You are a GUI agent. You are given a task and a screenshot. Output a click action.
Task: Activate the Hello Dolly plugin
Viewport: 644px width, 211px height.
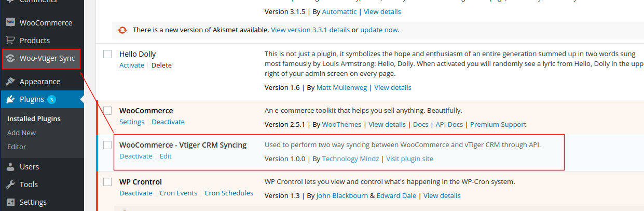[132, 65]
